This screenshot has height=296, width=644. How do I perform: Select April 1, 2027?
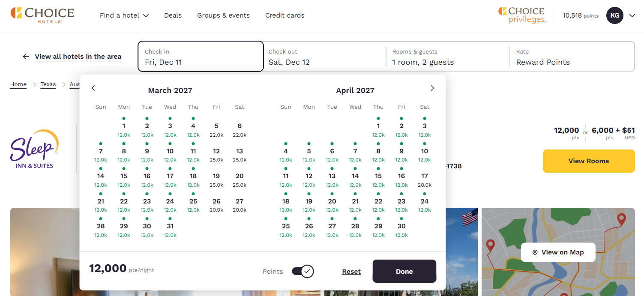point(378,126)
